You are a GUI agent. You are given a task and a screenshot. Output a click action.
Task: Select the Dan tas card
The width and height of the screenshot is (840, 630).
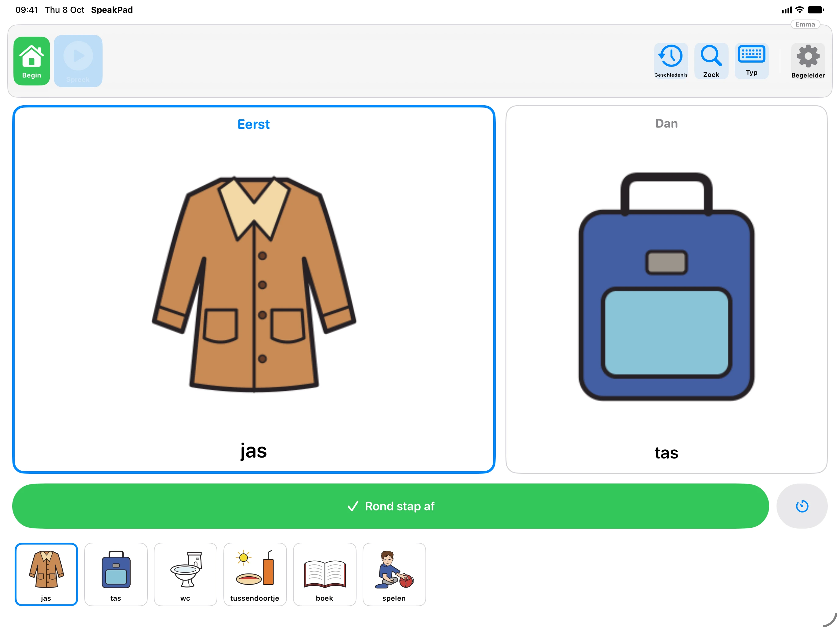coord(666,289)
